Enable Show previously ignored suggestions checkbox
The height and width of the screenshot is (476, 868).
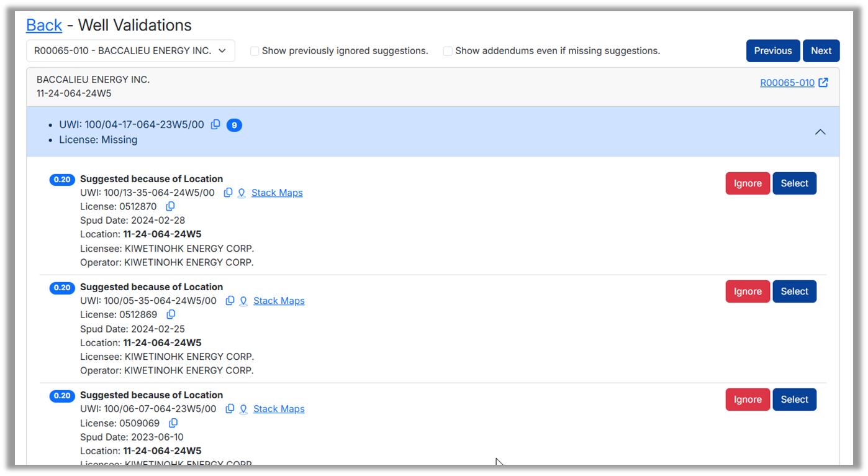coord(255,51)
